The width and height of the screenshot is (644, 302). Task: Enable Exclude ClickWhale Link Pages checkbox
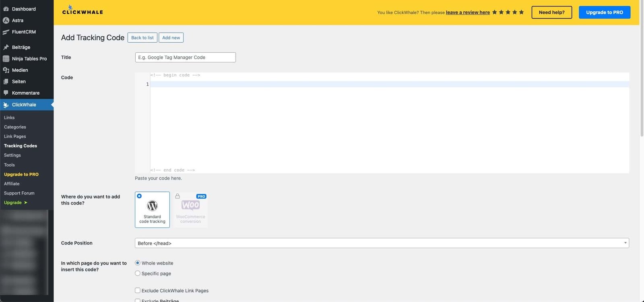pos(138,290)
